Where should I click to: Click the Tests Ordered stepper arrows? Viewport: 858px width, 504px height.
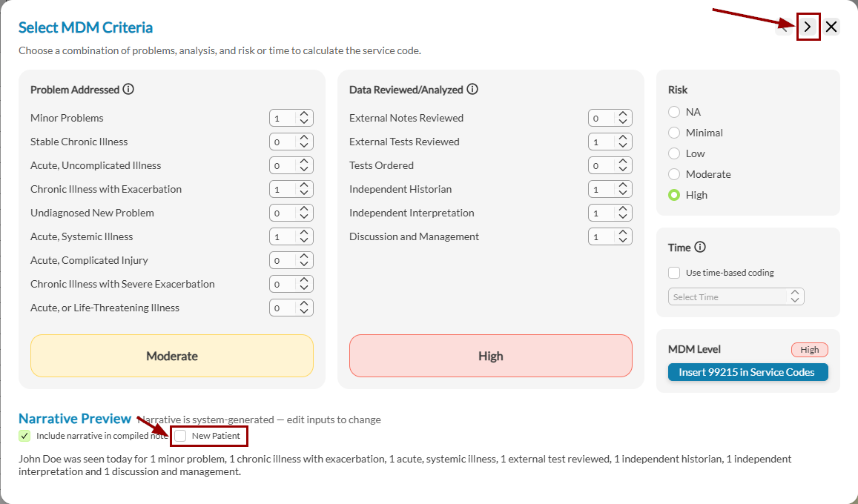(x=623, y=165)
